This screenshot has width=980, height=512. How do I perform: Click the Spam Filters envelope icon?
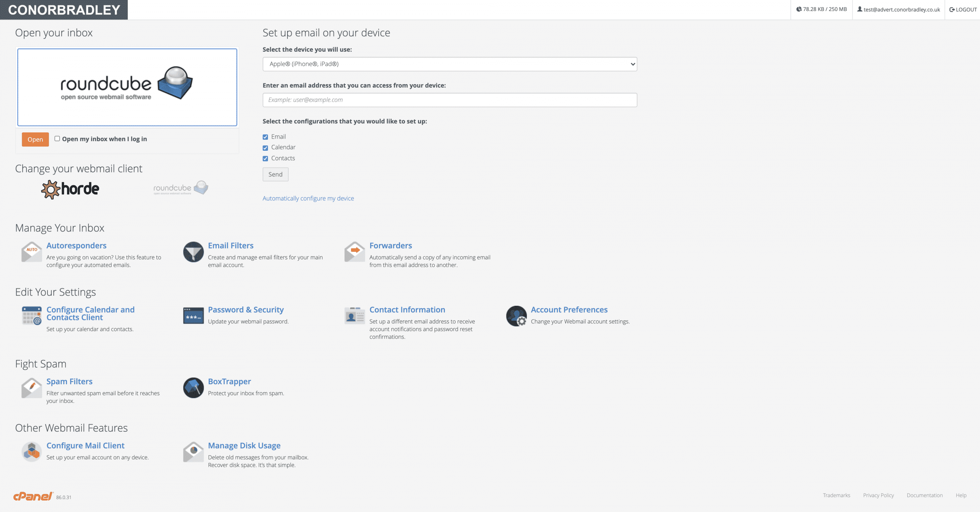point(31,388)
